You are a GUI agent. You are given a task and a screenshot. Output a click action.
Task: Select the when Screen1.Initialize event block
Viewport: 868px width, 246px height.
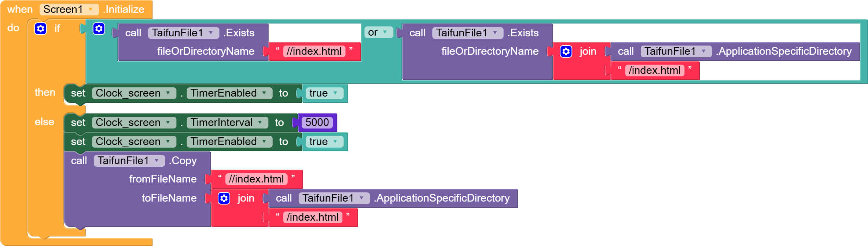tap(20, 10)
